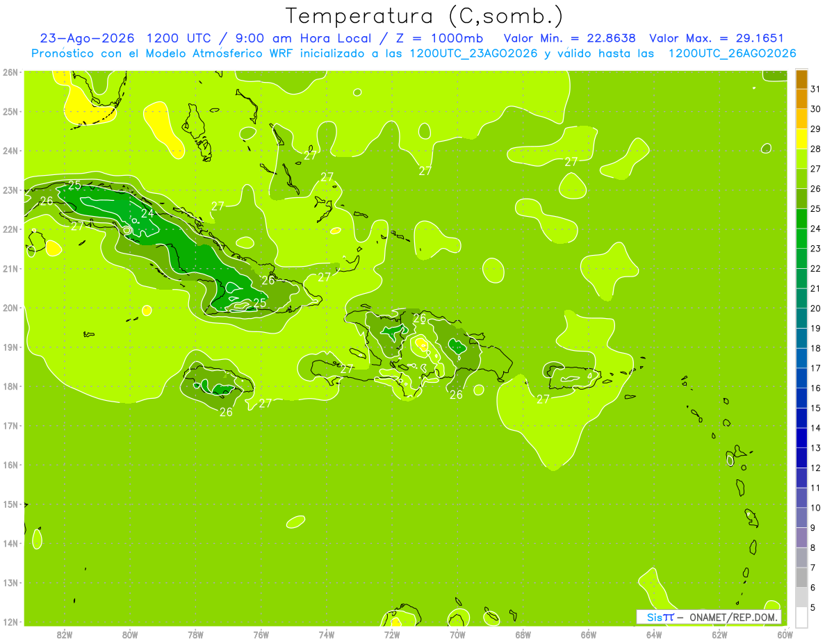This screenshot has height=644, width=834.
Task: Click the 17N latitude axis label
Action: [10, 425]
